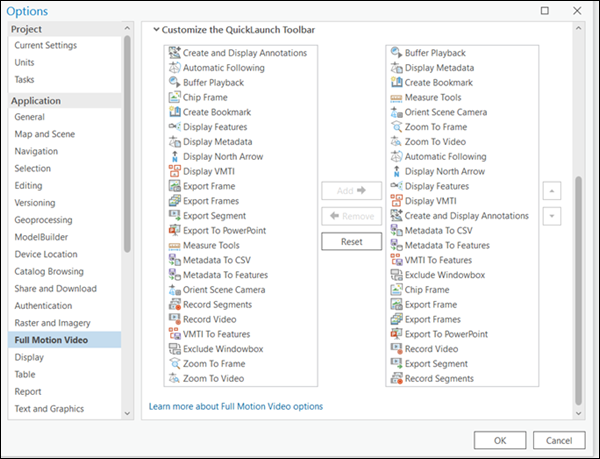This screenshot has width=600, height=459.
Task: Click the move up arrow button
Action: coord(552,190)
